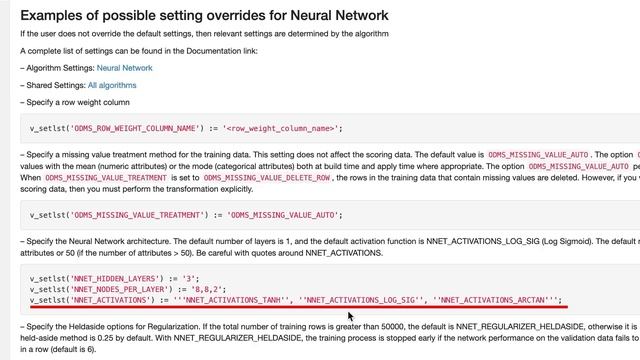The height and width of the screenshot is (360, 640).
Task: Open the Neural Network algorithm settings link
Action: 124,68
